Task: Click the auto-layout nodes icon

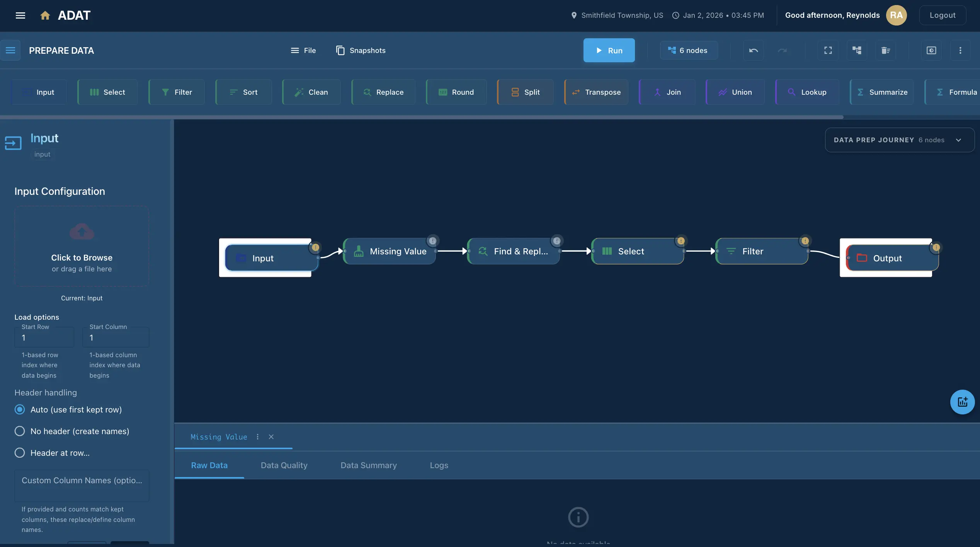Action: (857, 50)
